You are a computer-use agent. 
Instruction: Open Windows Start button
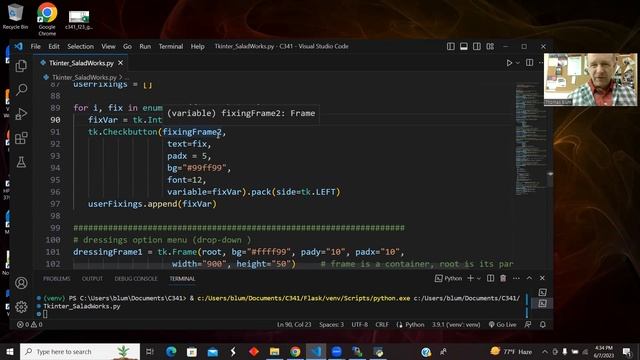10,351
